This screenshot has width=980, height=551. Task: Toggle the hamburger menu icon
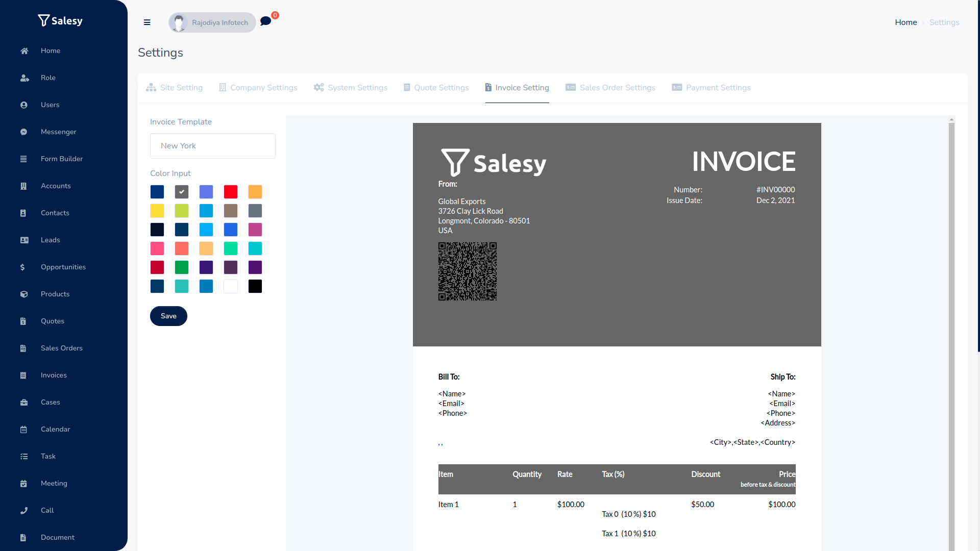point(147,22)
